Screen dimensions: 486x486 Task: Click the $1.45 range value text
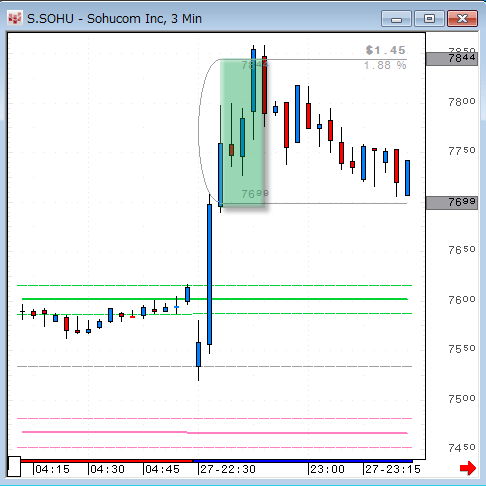click(x=385, y=50)
